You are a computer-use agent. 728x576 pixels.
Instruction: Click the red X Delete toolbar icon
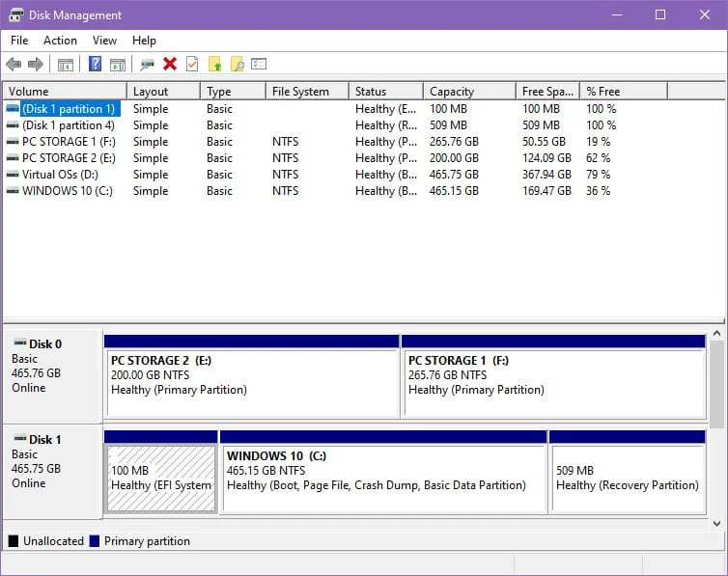click(x=170, y=65)
